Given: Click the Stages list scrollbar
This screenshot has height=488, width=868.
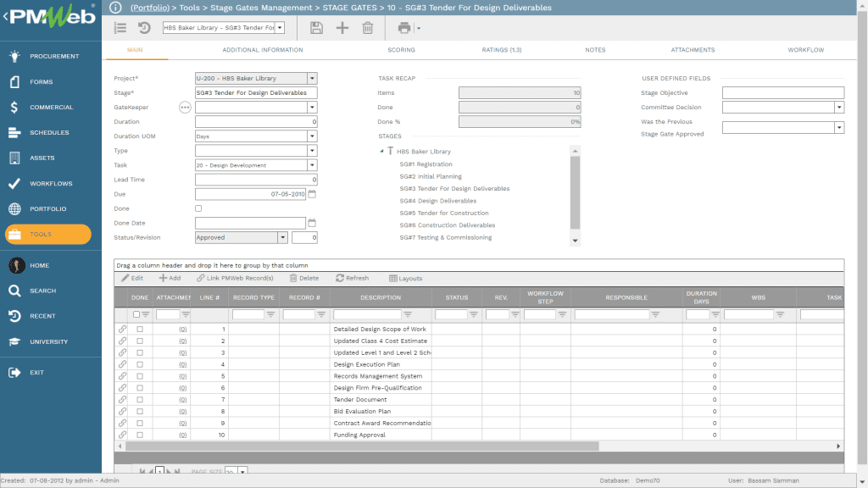Looking at the screenshot, I should pyautogui.click(x=576, y=192).
